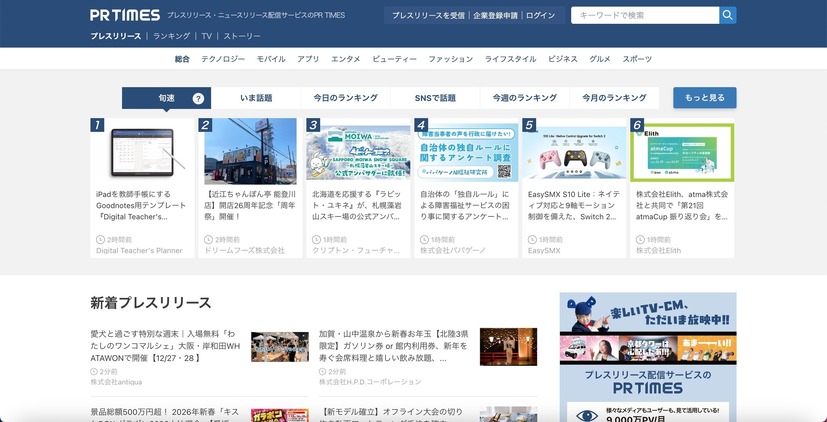Open the Elith atmaCup article thumbnail

point(682,151)
